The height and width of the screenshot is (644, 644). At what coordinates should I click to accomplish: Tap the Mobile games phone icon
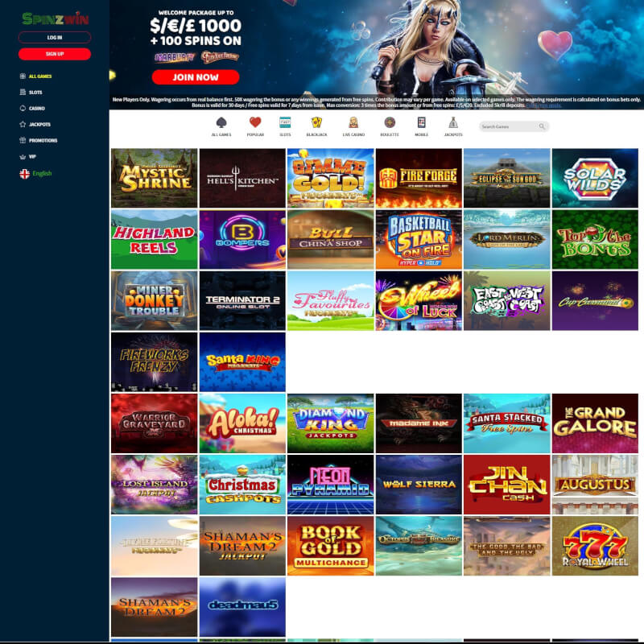coord(421,122)
